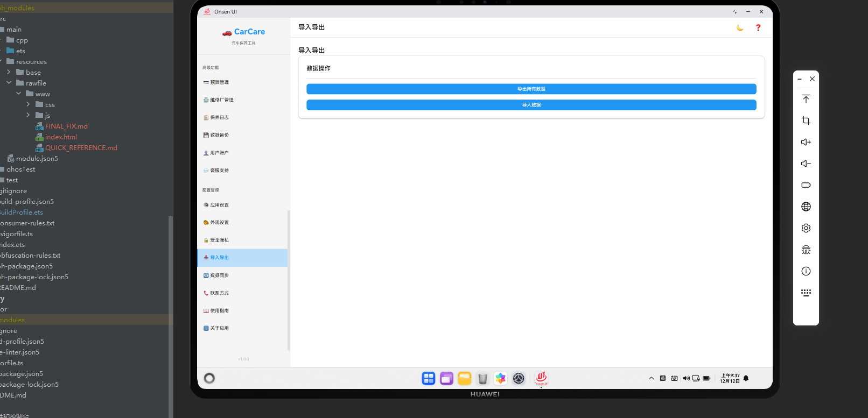This screenshot has height=418, width=868.
Task: Open the launcher grid icon in dock
Action: coord(429,378)
